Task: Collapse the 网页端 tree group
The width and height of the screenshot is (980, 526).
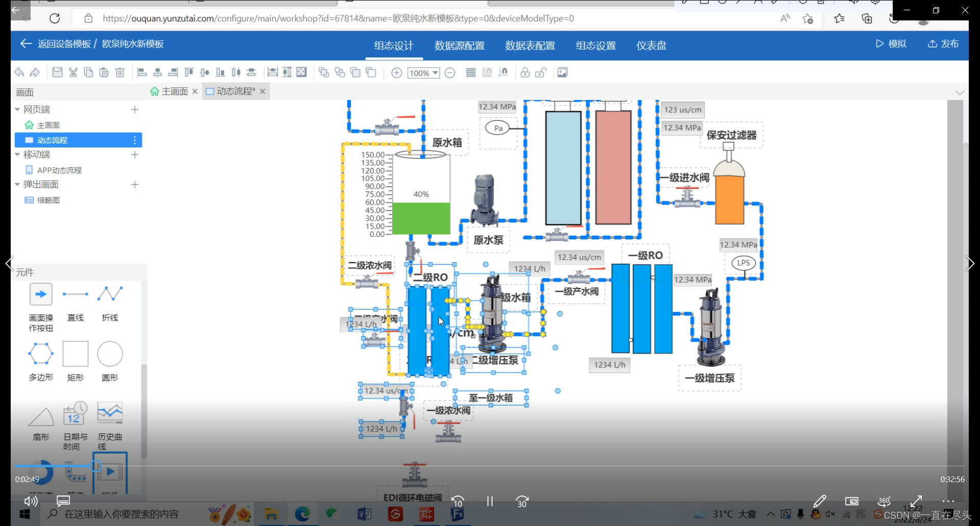Action: coord(17,109)
